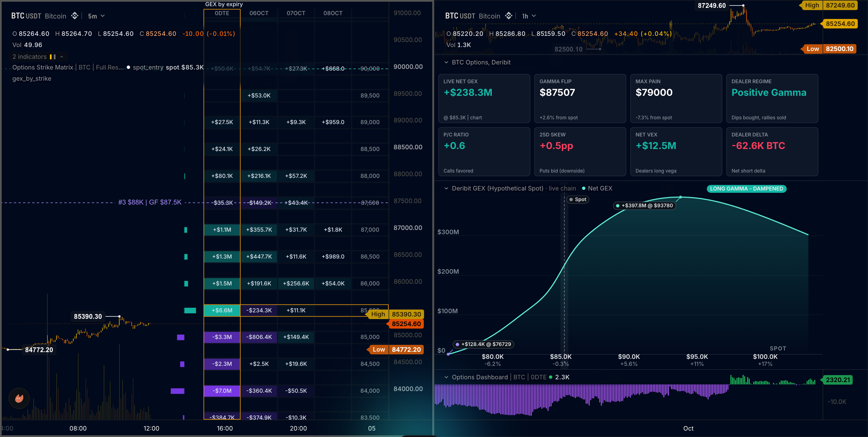Image resolution: width=868 pixels, height=437 pixels.
Task: Collapse the Options Dashboard BTC 0DTE section
Action: click(x=446, y=377)
